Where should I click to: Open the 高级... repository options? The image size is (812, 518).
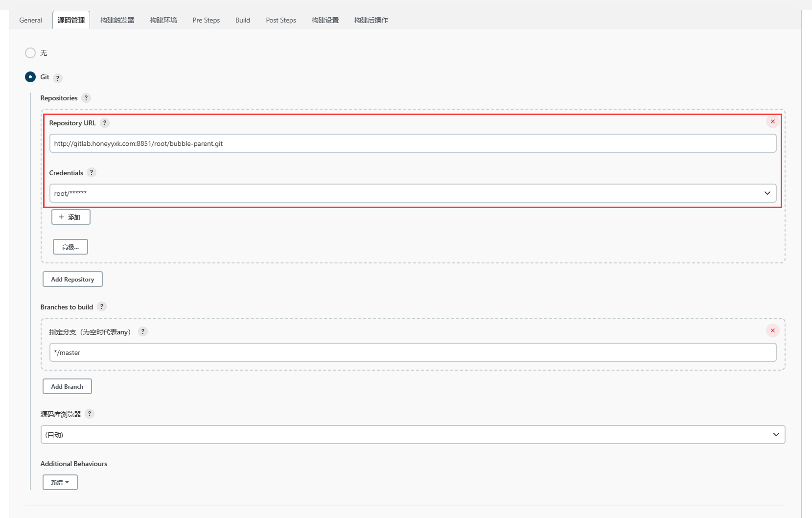tap(70, 247)
